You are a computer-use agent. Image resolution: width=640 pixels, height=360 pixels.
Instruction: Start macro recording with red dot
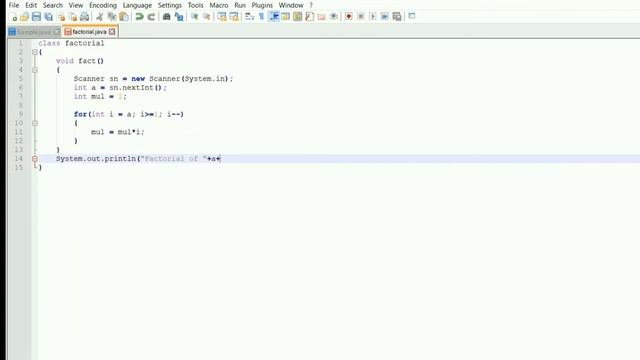tap(349, 17)
